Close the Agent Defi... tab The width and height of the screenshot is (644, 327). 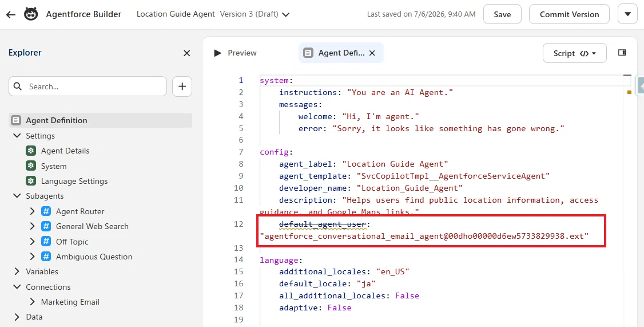(372, 53)
